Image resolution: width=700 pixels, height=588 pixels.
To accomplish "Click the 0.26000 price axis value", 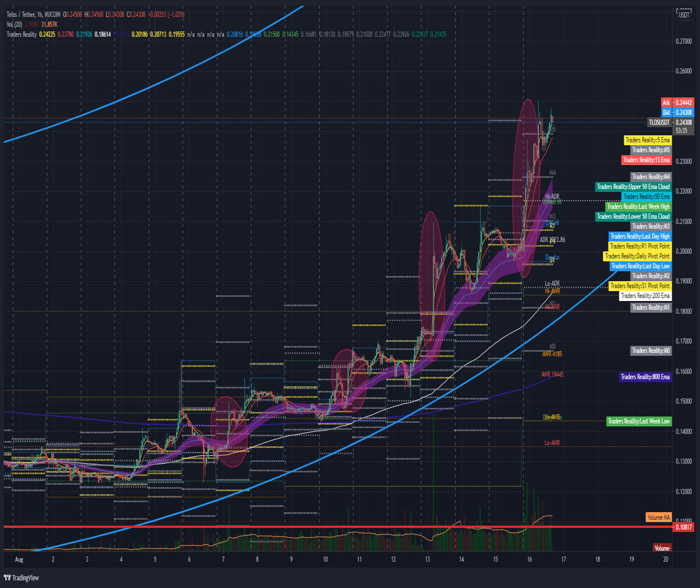I will click(685, 72).
